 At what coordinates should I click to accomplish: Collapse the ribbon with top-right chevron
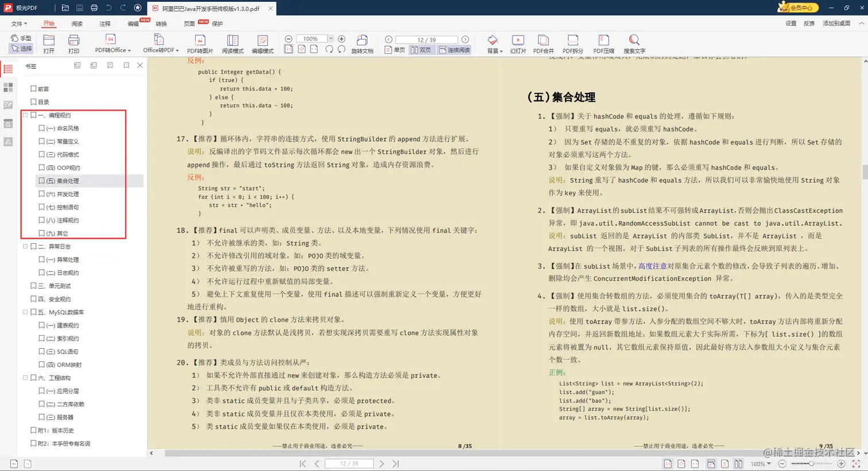pos(861,24)
